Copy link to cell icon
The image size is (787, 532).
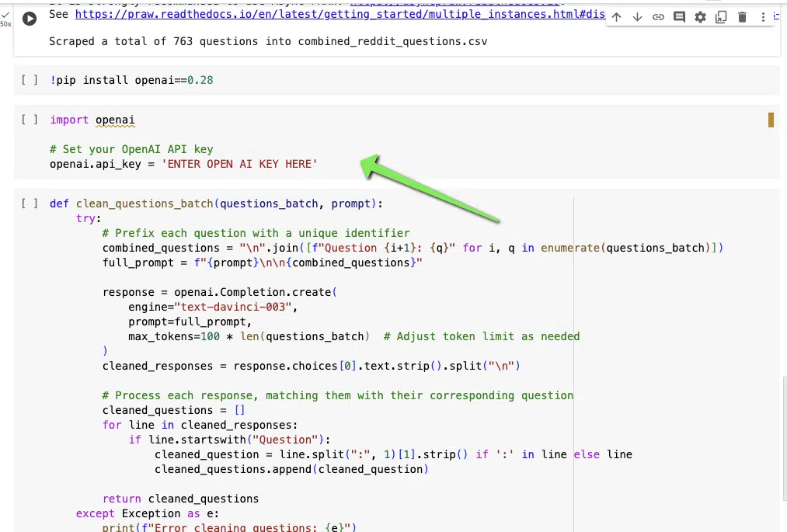[x=658, y=17]
